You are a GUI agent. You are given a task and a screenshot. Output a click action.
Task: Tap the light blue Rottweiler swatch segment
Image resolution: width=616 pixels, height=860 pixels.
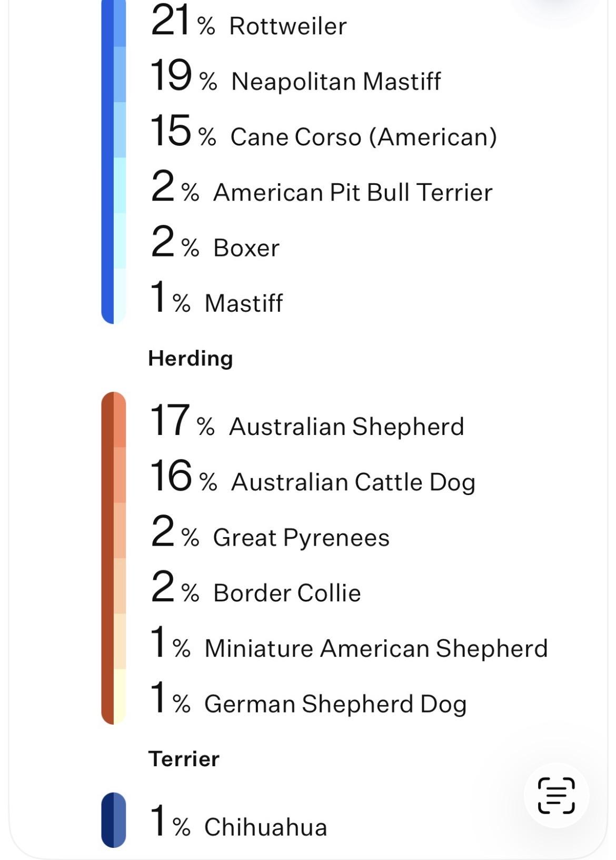(120, 24)
